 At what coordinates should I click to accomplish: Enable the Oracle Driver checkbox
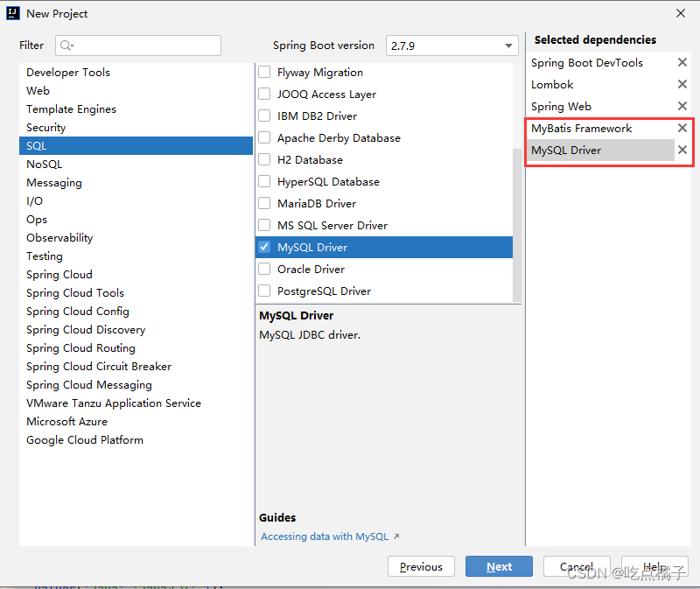(264, 269)
